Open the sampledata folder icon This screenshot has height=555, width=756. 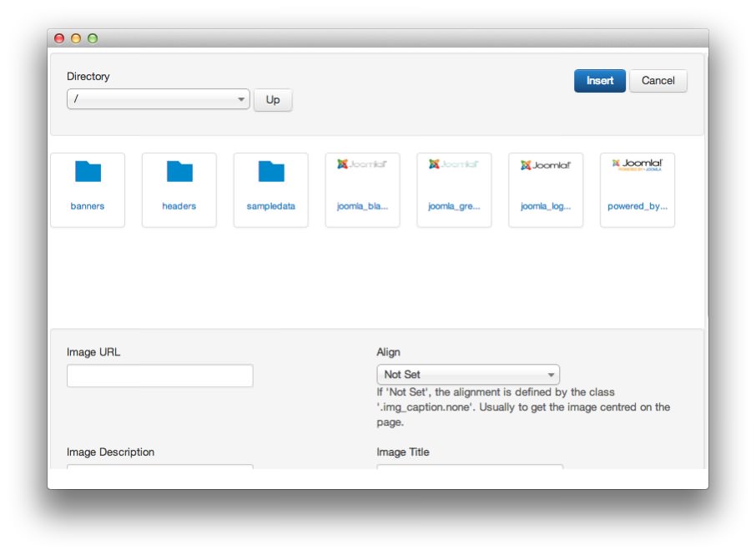[271, 172]
